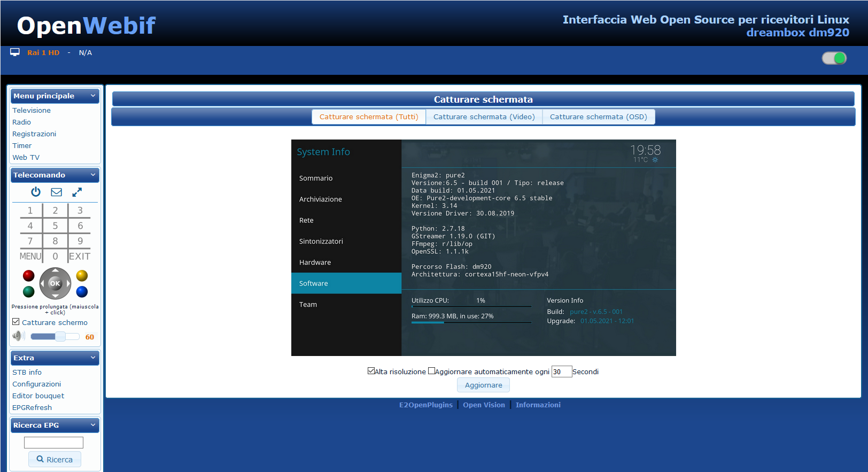868x472 pixels.
Task: Click the remote up arrow on d-pad
Action: pyautogui.click(x=55, y=270)
